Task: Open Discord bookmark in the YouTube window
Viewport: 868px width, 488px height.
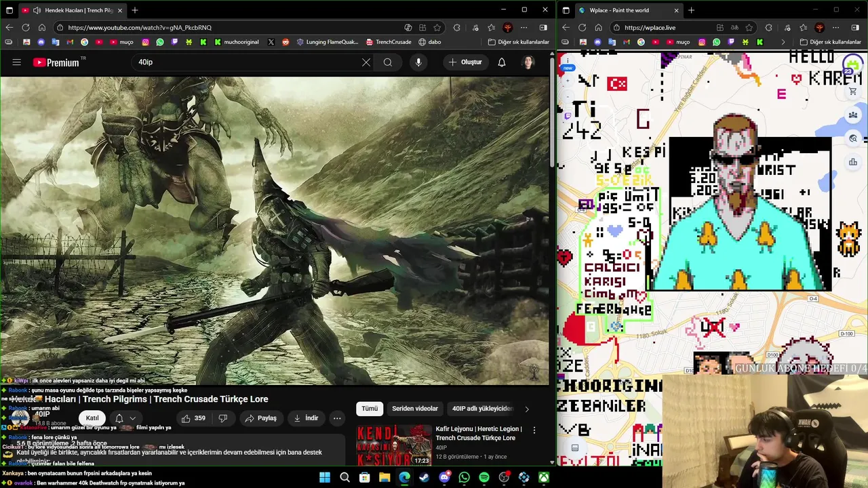Action: pos(41,42)
